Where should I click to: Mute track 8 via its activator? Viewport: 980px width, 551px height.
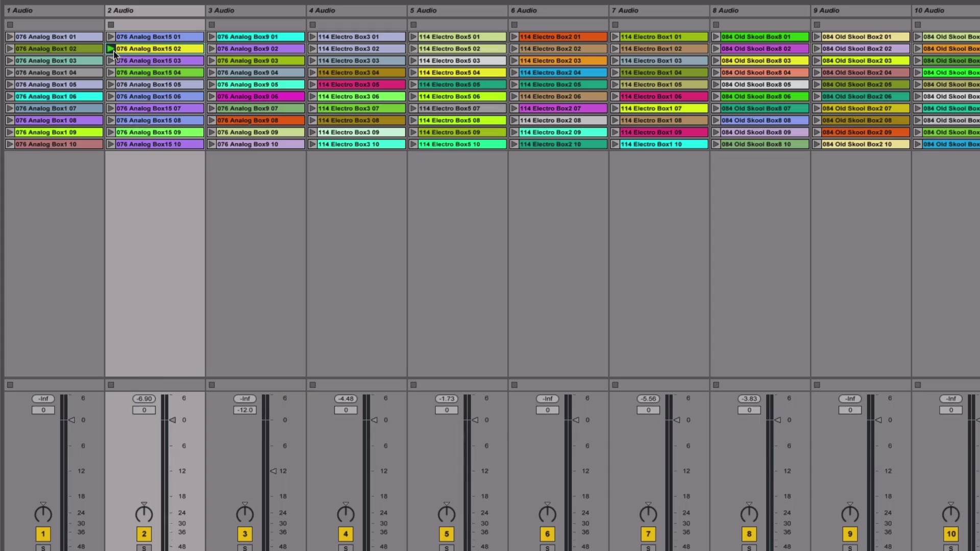[x=749, y=534]
